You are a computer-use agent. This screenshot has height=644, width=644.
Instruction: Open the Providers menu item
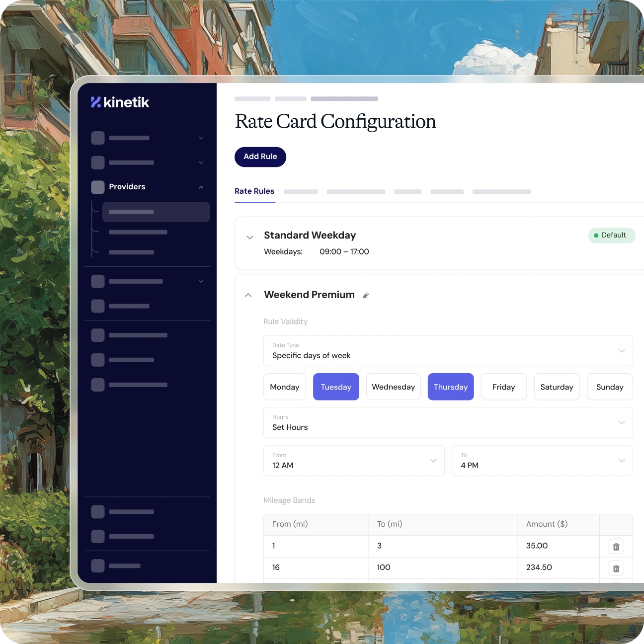tap(127, 187)
